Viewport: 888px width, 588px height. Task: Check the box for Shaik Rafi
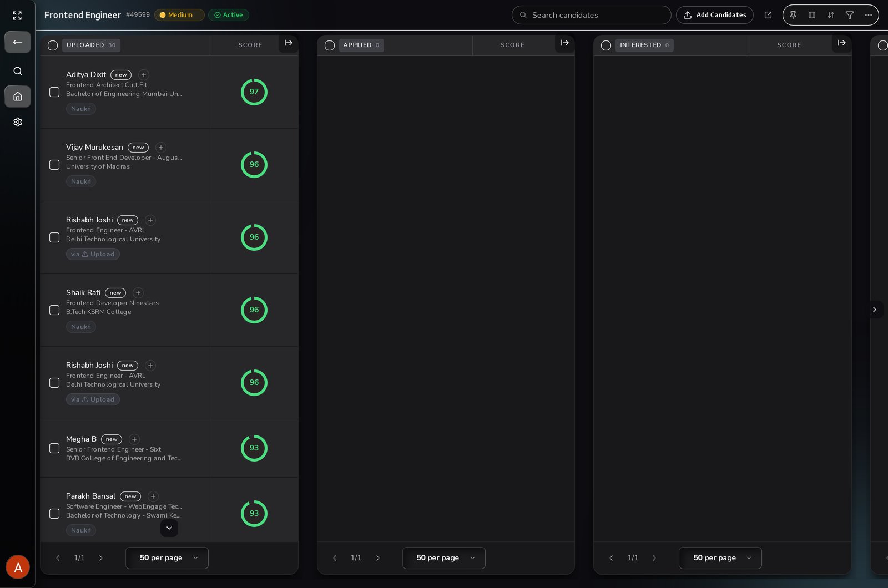[54, 310]
